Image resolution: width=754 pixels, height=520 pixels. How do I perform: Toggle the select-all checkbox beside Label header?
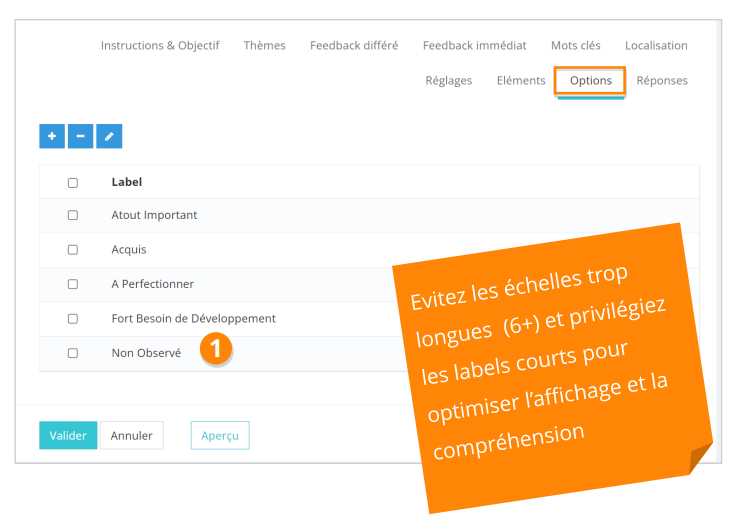(x=73, y=183)
